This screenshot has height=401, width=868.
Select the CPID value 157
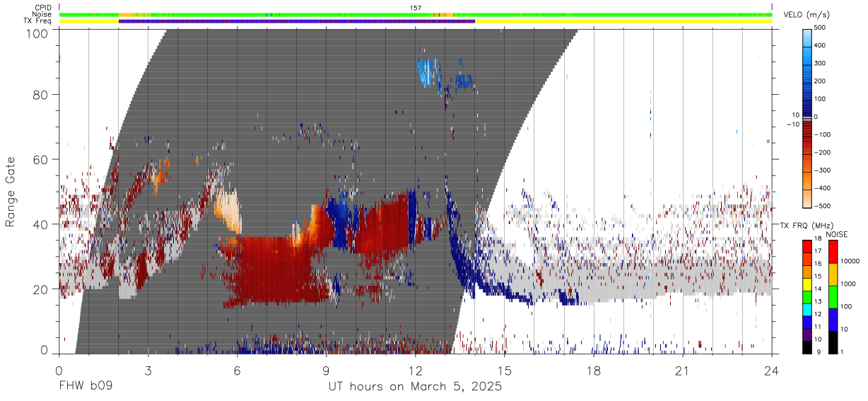[416, 8]
